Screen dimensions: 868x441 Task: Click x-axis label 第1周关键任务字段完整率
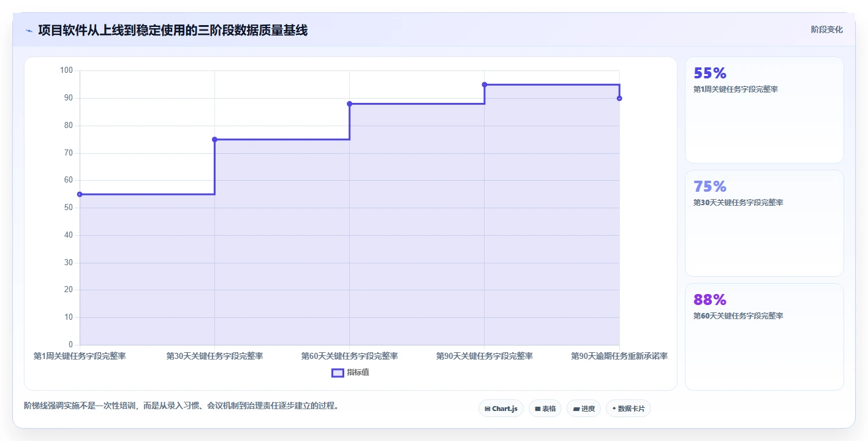click(x=80, y=356)
